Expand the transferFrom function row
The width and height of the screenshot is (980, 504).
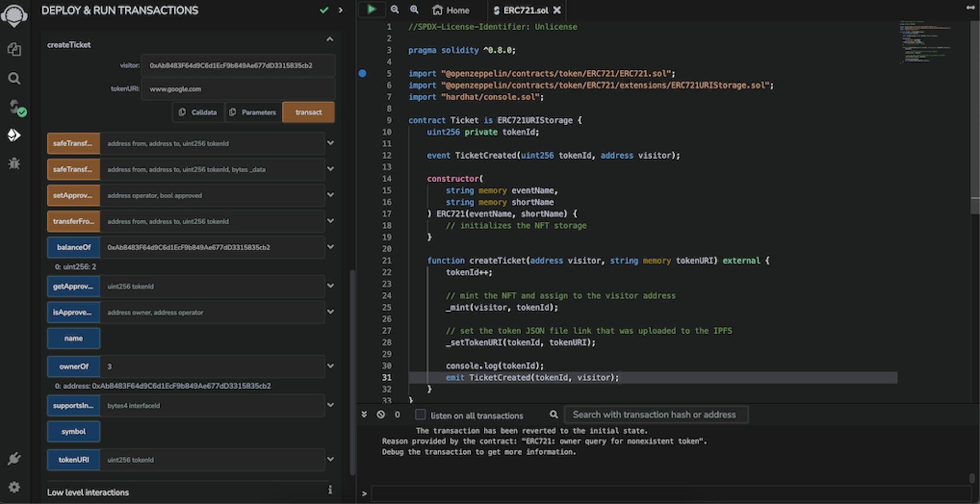pos(330,221)
